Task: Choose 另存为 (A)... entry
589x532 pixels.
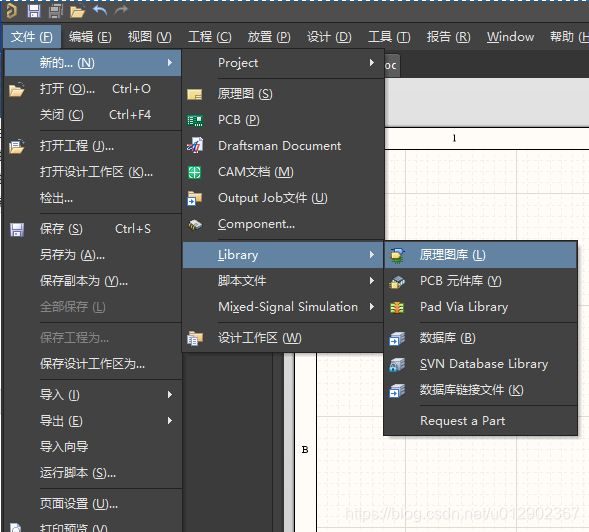Action: pyautogui.click(x=93, y=255)
